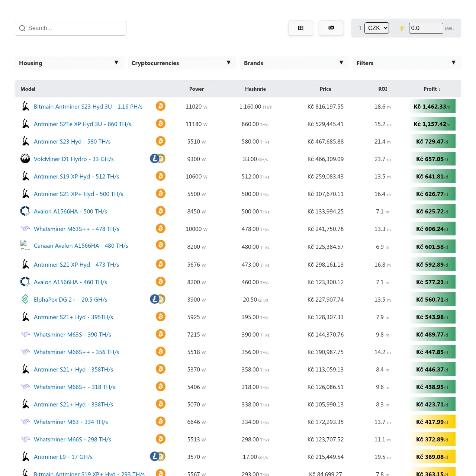Click ROI value 6.9 m
The image size is (476, 476).
(x=383, y=247)
